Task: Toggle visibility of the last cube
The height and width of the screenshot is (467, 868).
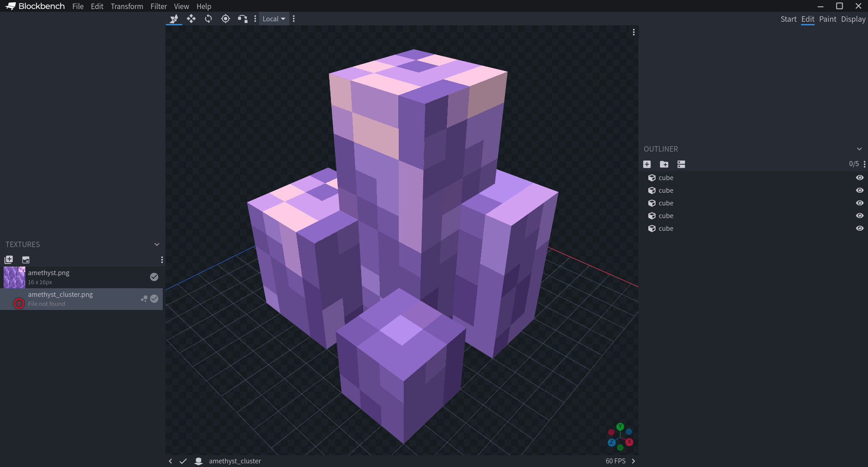Action: tap(860, 229)
